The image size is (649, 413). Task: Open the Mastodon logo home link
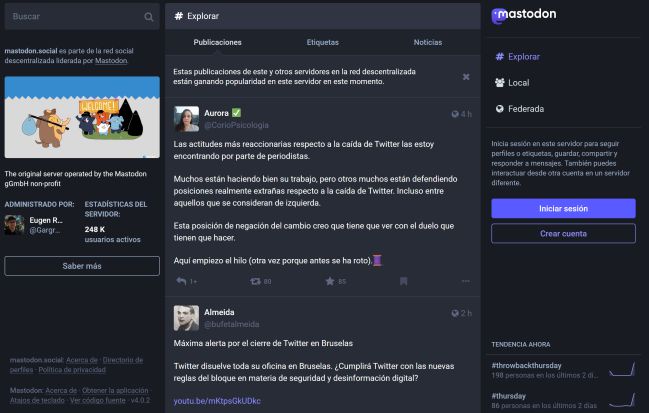(x=524, y=15)
